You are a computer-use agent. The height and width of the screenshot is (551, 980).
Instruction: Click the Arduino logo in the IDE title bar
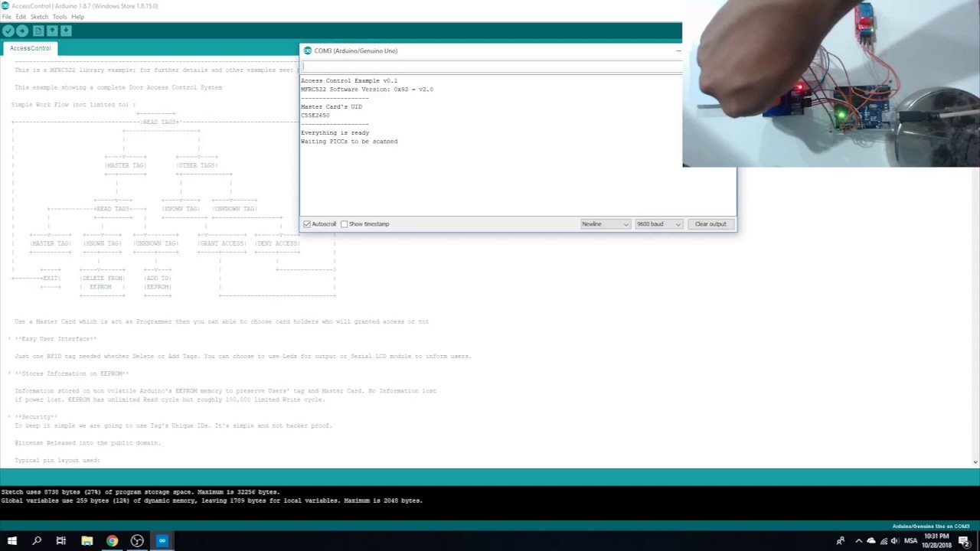[5, 6]
